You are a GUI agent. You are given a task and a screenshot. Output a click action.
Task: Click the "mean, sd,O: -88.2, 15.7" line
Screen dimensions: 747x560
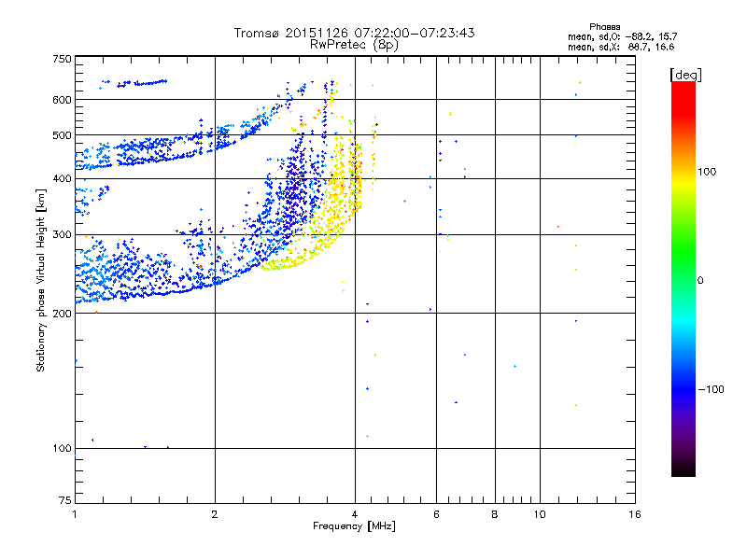click(x=622, y=36)
